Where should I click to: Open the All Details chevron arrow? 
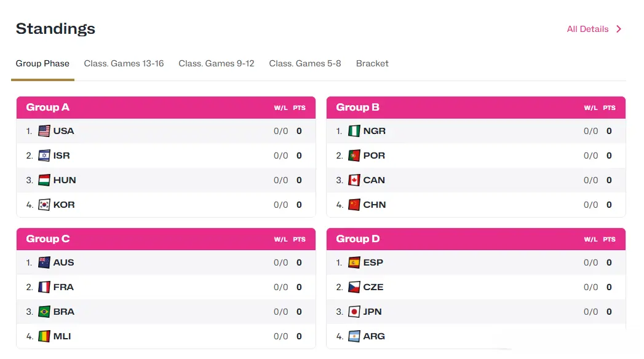tap(619, 29)
